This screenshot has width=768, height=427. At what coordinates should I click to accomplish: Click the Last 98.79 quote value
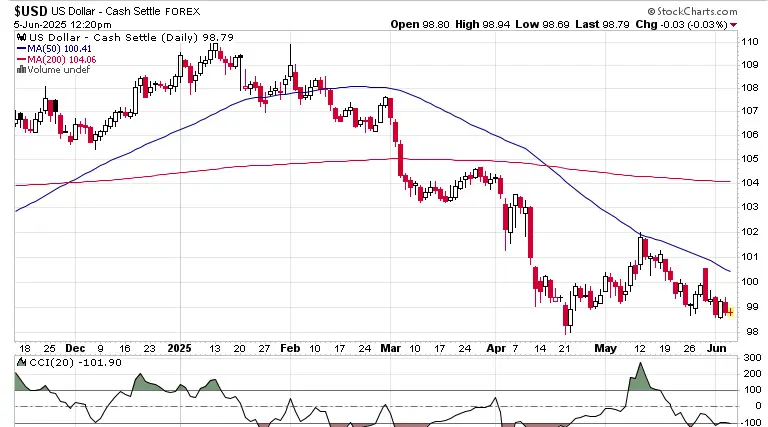[602, 24]
